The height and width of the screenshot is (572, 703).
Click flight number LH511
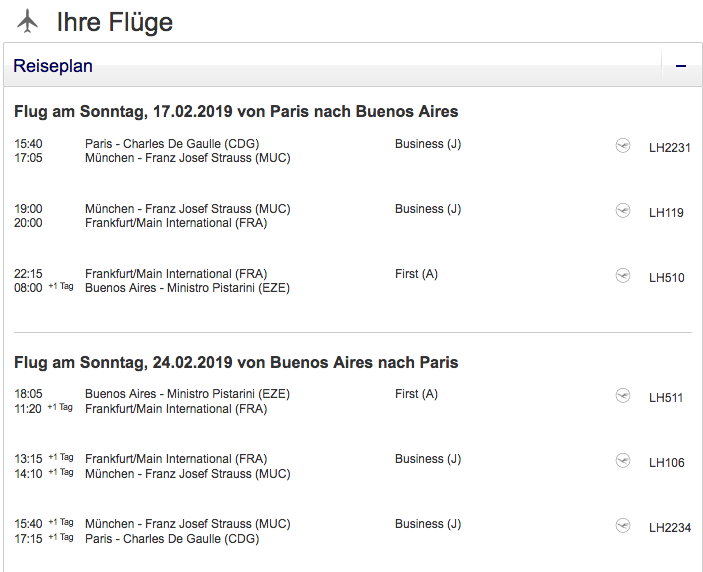point(666,398)
